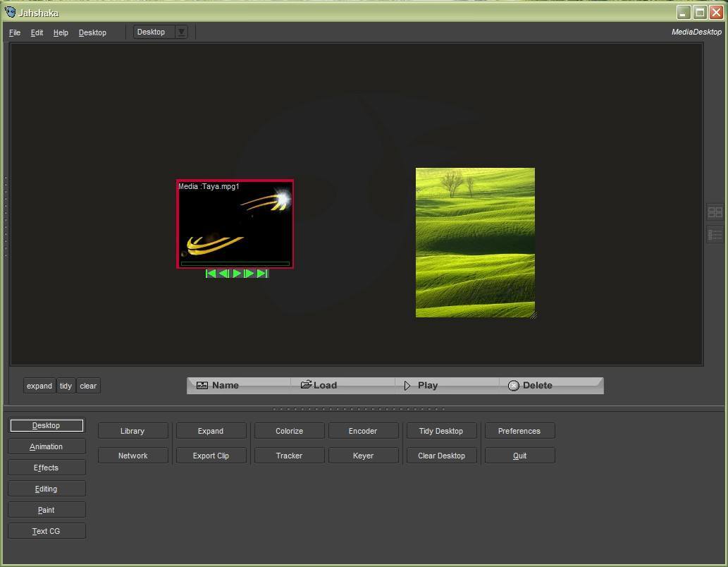The width and height of the screenshot is (728, 567).
Task: Click Export Clip
Action: (211, 456)
